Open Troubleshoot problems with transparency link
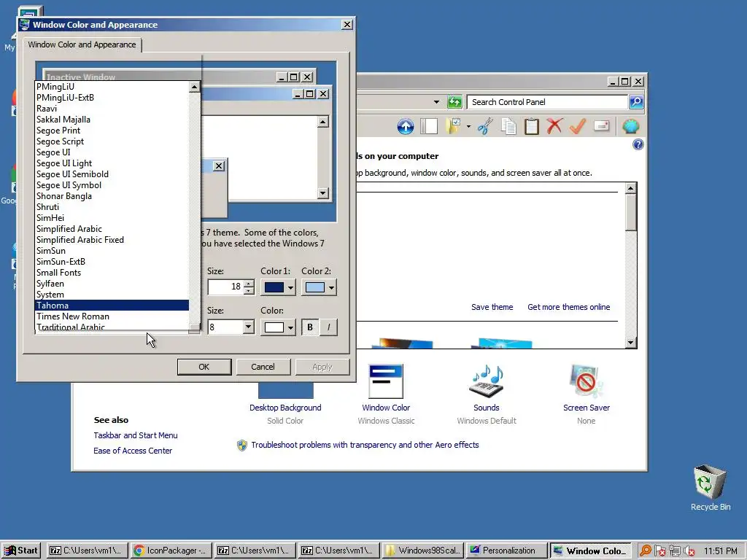747x560 pixels. [365, 445]
